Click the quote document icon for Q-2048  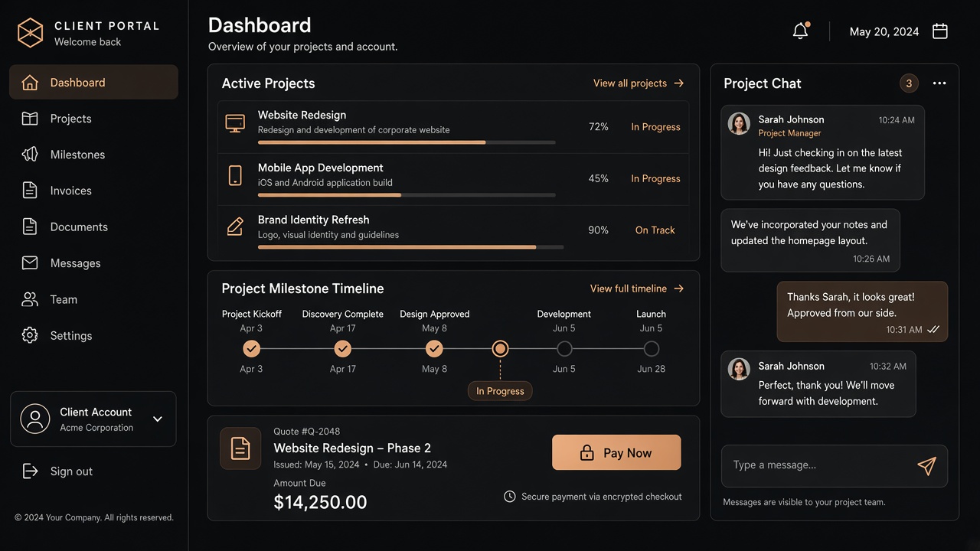(240, 448)
